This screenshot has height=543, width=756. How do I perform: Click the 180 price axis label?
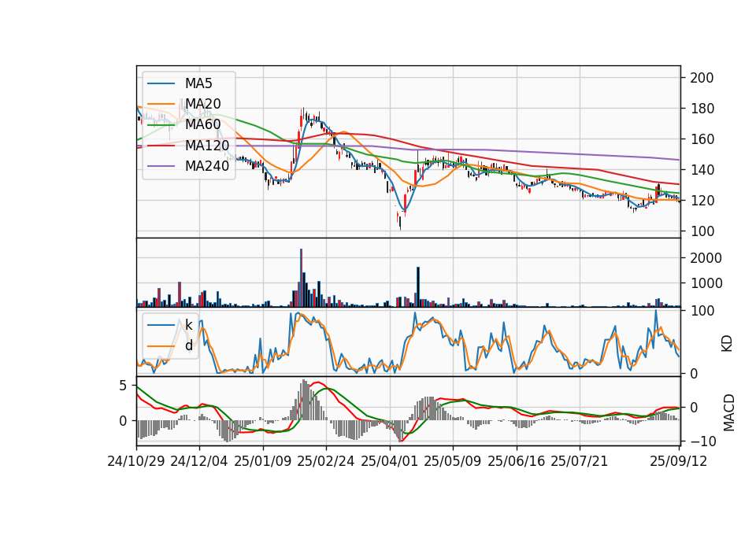tap(702, 109)
